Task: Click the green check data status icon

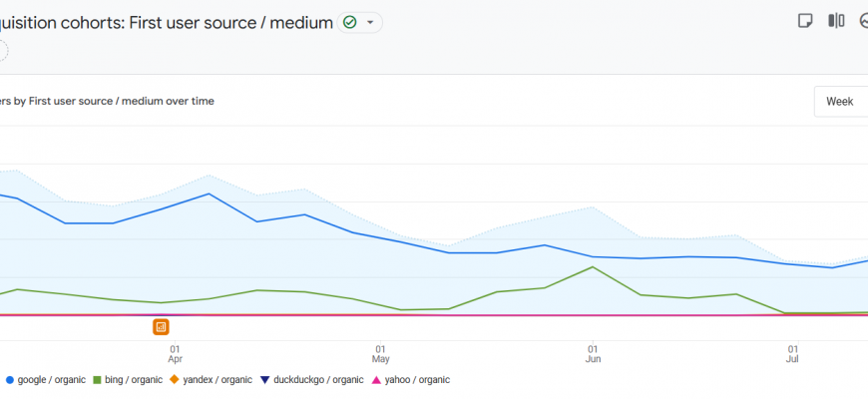Action: coord(349,22)
